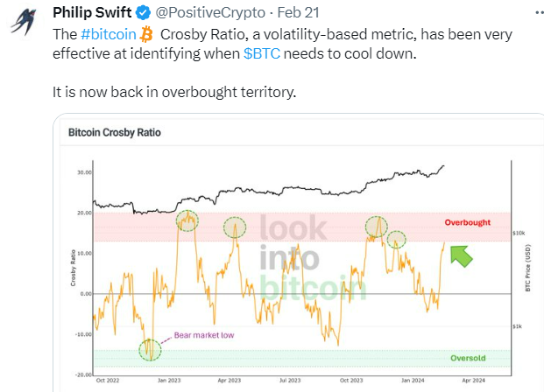
Task: Open the $BTC cashtag link
Action: 262,53
